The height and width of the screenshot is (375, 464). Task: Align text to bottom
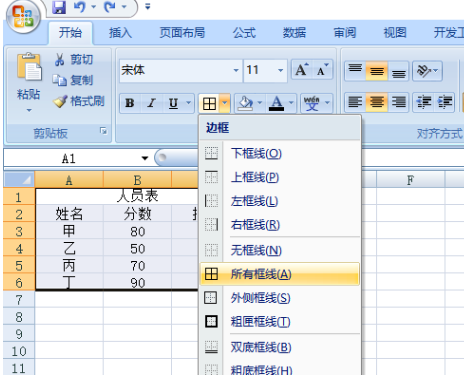[399, 70]
